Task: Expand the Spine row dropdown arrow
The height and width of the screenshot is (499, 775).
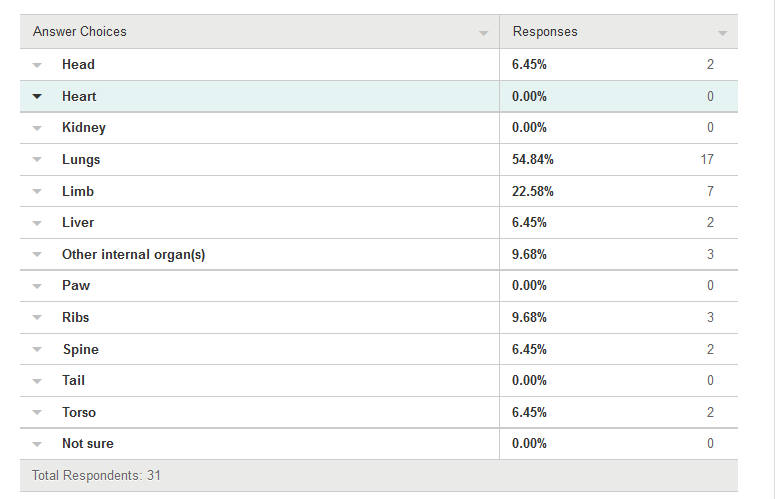Action: [x=37, y=349]
